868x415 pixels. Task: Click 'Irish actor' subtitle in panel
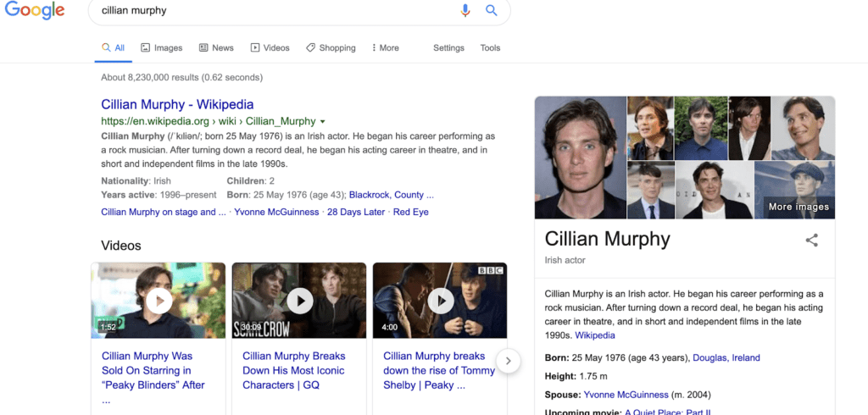pos(565,260)
